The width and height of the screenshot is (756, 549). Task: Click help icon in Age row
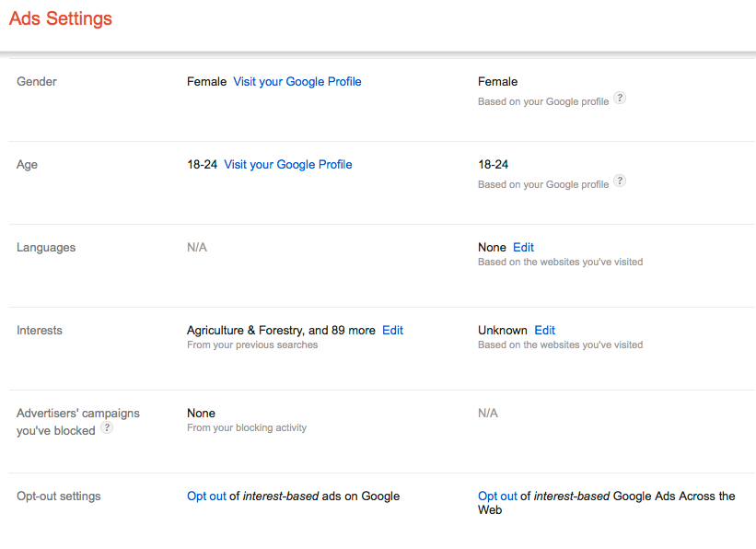[620, 181]
